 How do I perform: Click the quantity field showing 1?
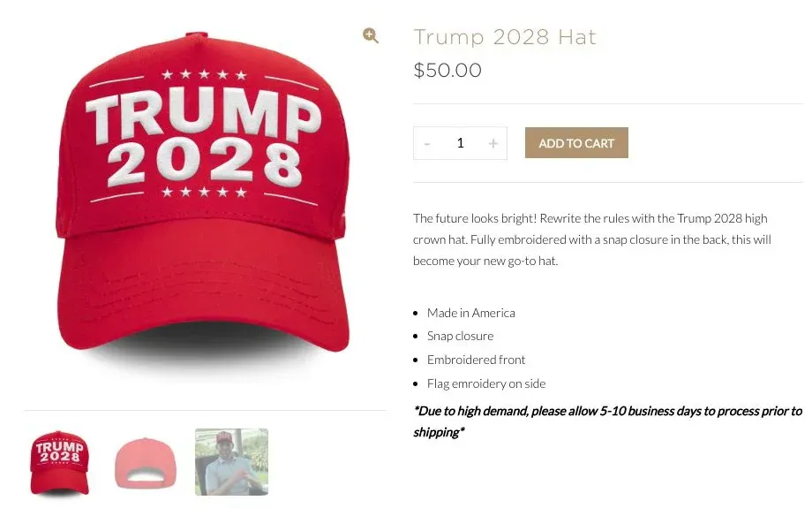point(460,143)
